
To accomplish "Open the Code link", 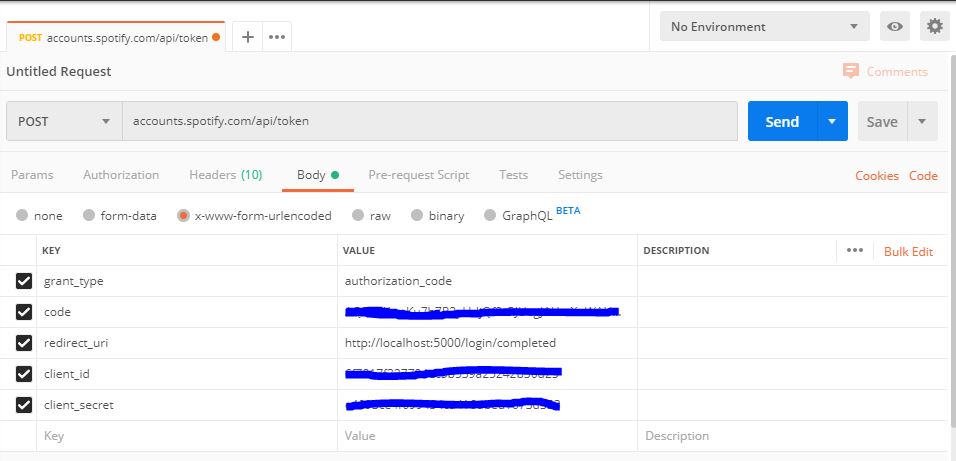I will pyautogui.click(x=923, y=176).
